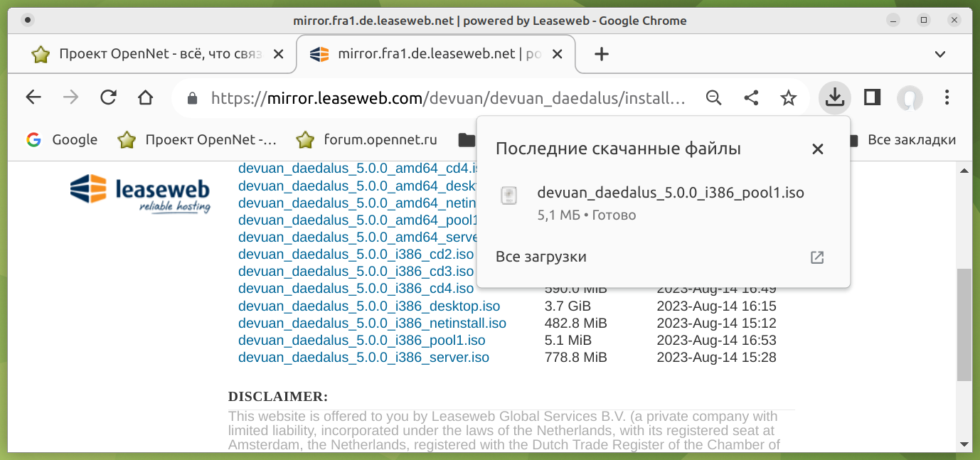Click the downloaded file's icon in the popup
The height and width of the screenshot is (460, 980).
click(508, 196)
